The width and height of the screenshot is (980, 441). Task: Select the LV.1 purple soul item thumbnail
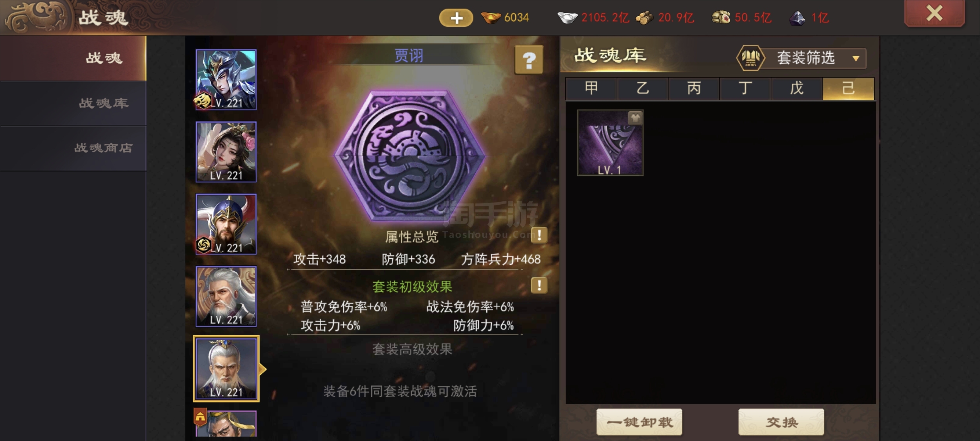(x=610, y=143)
